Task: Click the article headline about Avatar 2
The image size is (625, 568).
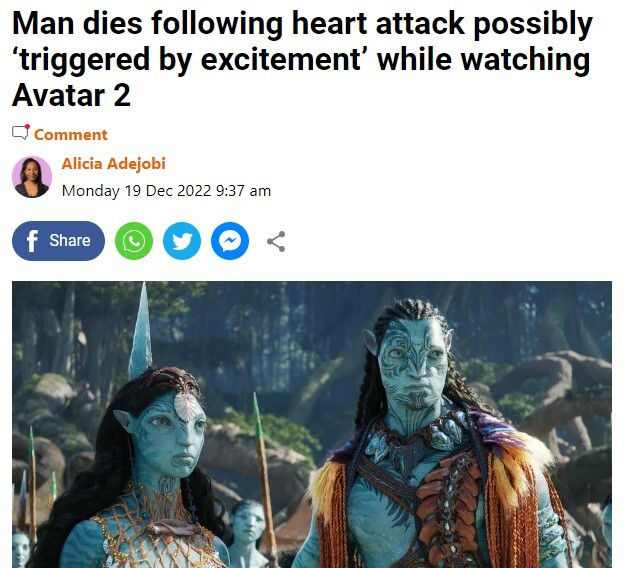Action: (302, 59)
